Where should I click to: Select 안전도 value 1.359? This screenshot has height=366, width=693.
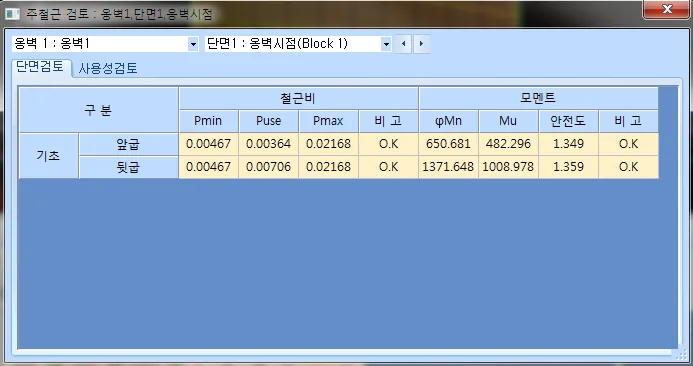568,167
